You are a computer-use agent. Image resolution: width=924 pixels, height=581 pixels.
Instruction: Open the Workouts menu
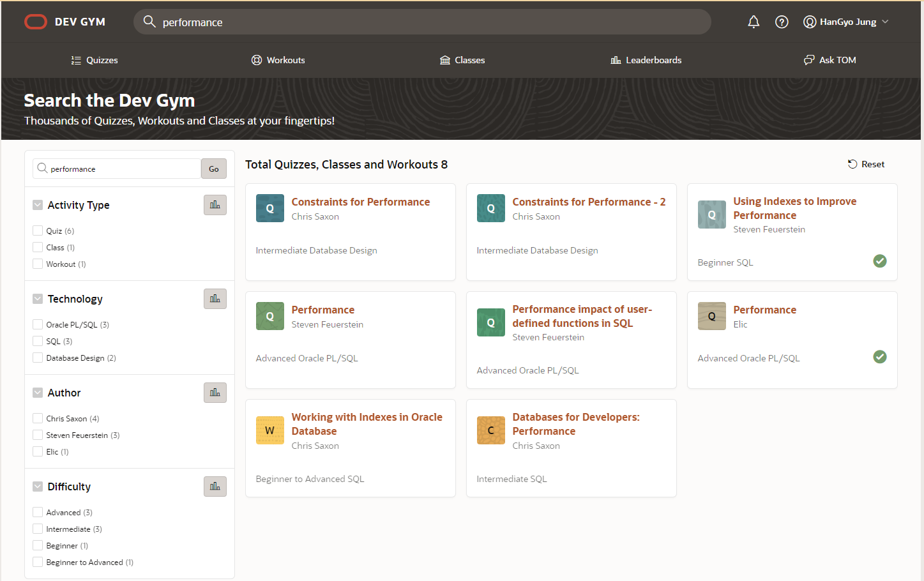[x=278, y=60]
